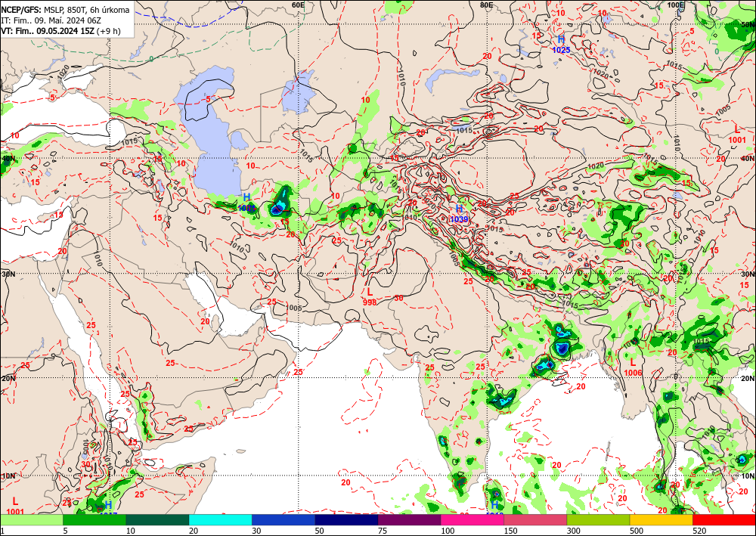Click the '80E' longitude label
The image size is (756, 536).
coord(486,5)
